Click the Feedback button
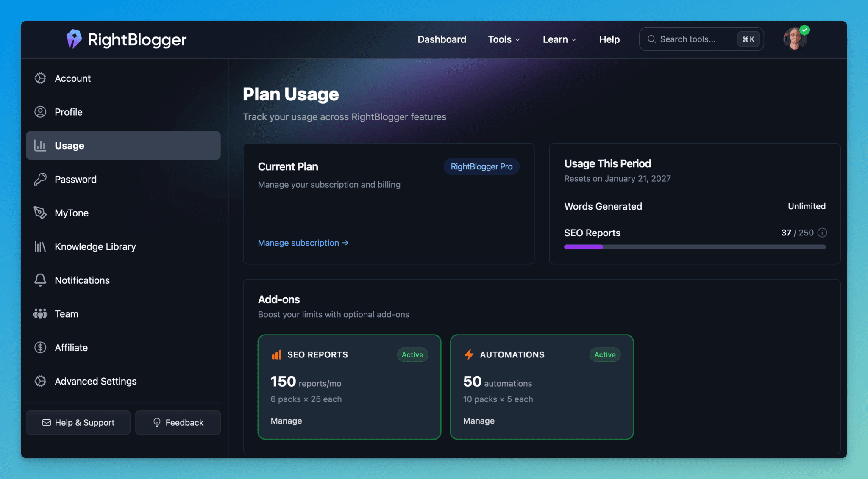868x479 pixels. pos(178,422)
